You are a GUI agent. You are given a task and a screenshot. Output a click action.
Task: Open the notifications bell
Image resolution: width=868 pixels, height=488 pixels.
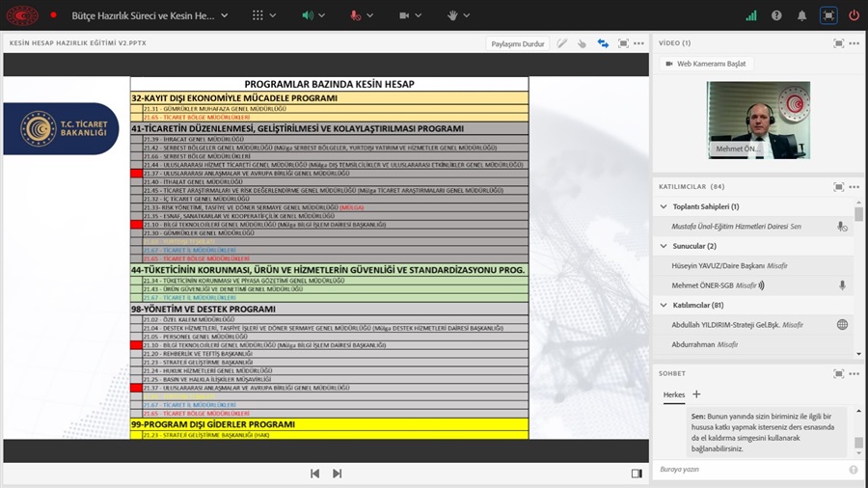[801, 15]
